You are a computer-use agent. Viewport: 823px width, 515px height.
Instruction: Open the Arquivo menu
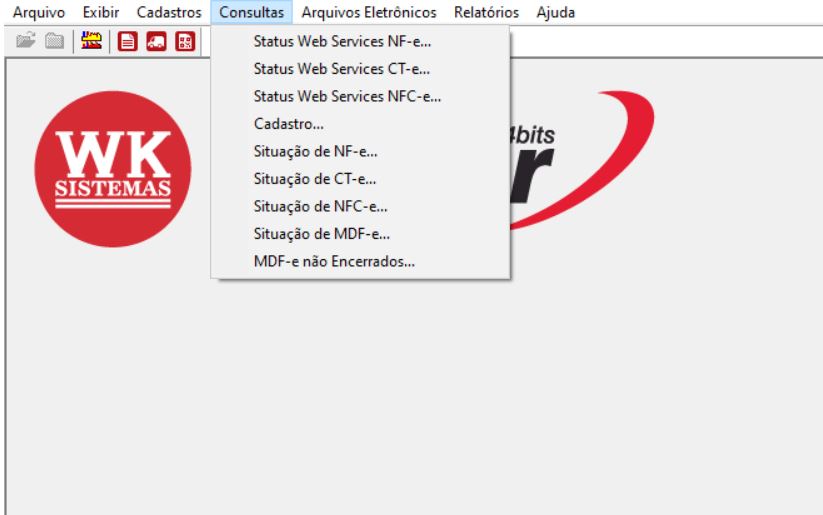(39, 12)
